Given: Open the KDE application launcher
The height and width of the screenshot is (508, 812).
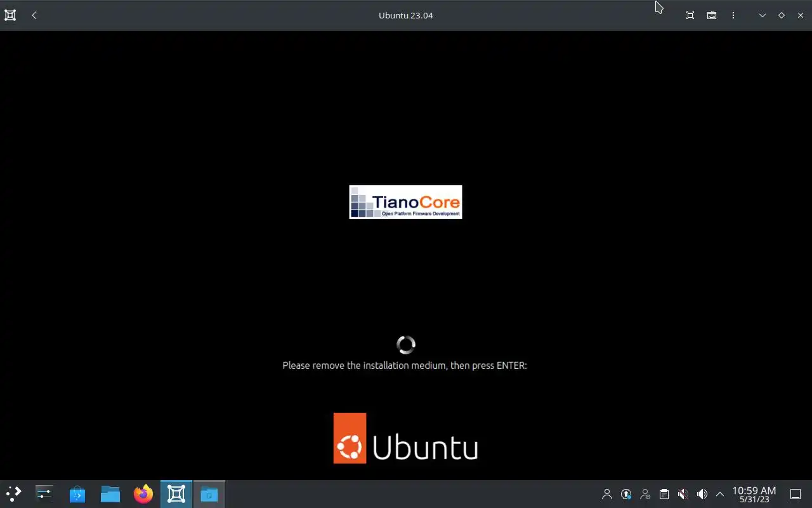Looking at the screenshot, I should 13,494.
